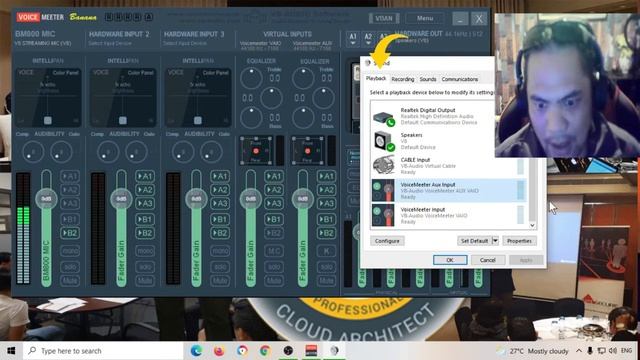Image resolution: width=640 pixels, height=360 pixels.
Task: Open the Voicemeeter Menu
Action: 424,18
